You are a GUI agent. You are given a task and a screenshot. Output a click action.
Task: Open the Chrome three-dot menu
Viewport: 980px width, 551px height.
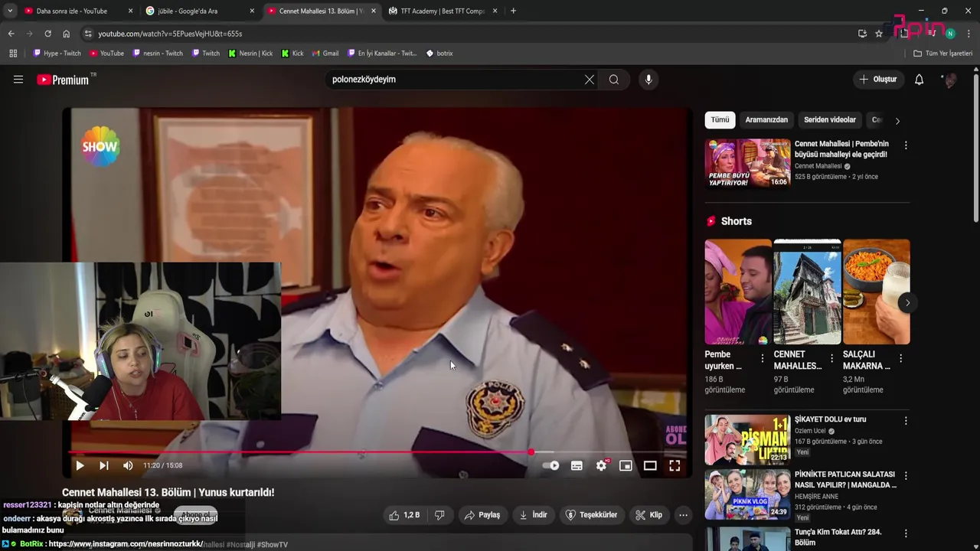[969, 34]
